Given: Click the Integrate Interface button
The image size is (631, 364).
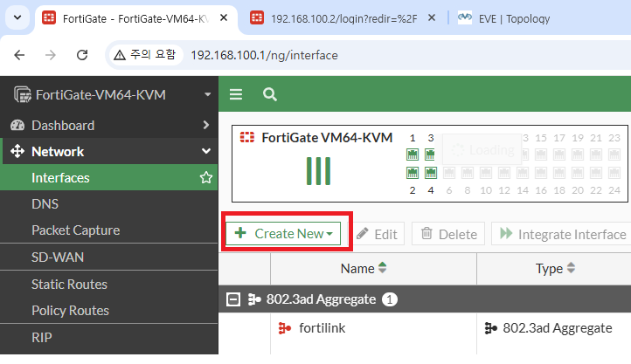Looking at the screenshot, I should pos(561,234).
